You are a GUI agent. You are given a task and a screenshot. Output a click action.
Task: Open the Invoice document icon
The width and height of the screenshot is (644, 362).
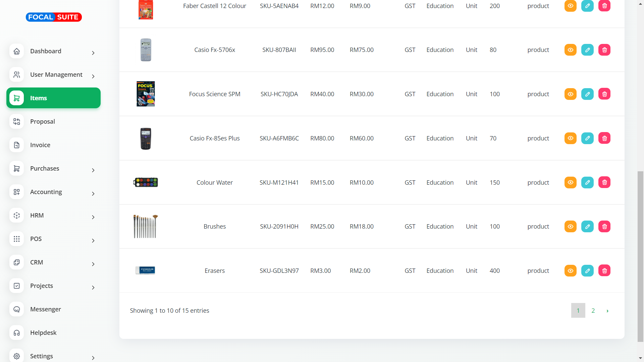[x=17, y=145]
